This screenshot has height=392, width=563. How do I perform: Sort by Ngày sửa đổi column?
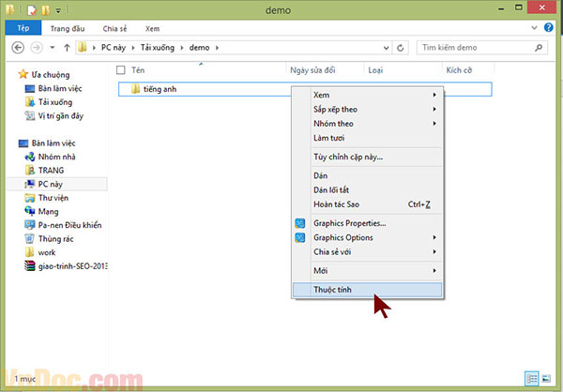[312, 70]
